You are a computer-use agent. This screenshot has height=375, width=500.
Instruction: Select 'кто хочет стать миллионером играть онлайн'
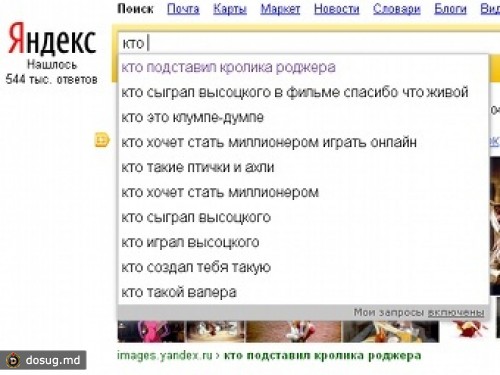(x=303, y=142)
